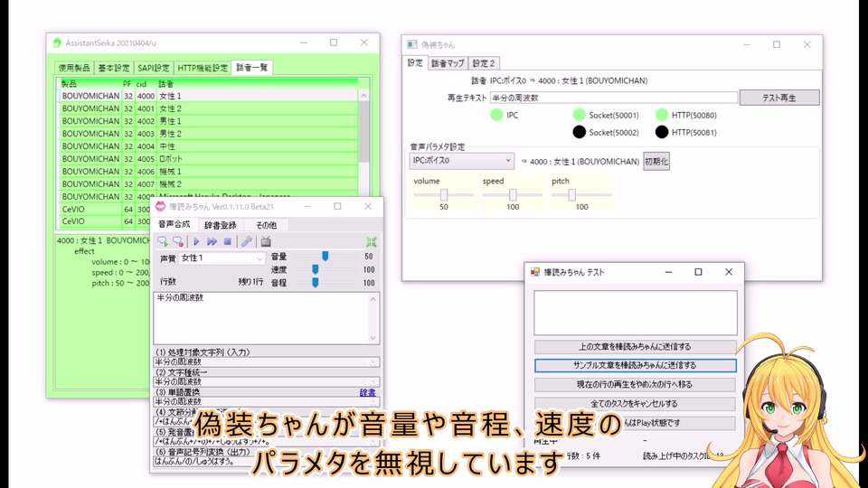This screenshot has height=488, width=868.
Task: Click the 初期化 reset button
Action: 656,161
